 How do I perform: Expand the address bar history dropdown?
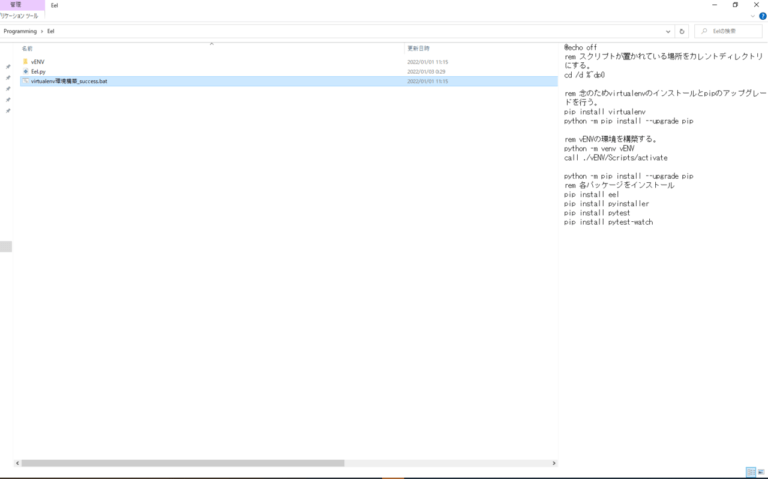(x=667, y=31)
